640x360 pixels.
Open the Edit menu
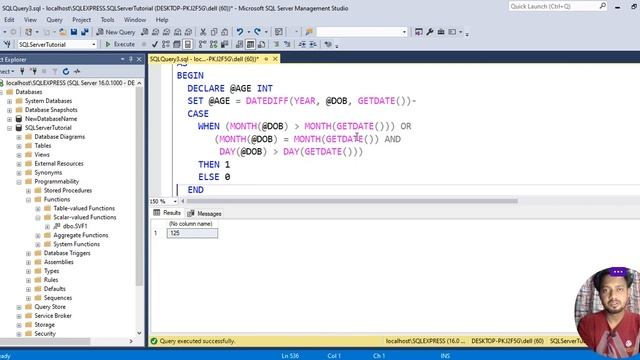(9, 20)
